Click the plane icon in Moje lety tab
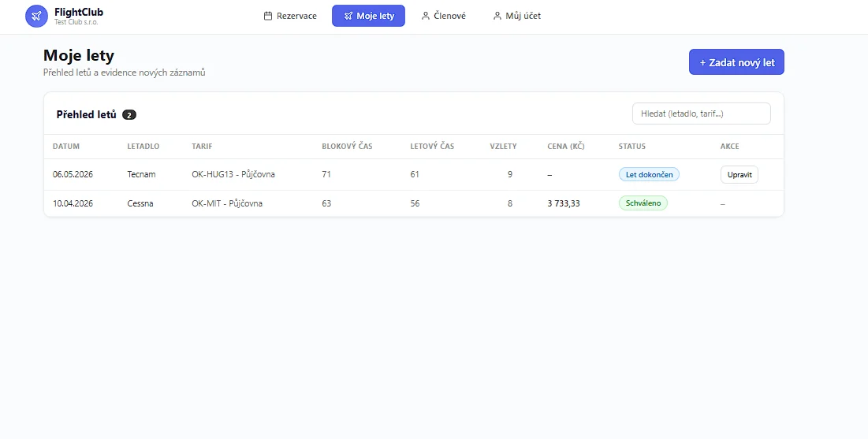 [348, 16]
